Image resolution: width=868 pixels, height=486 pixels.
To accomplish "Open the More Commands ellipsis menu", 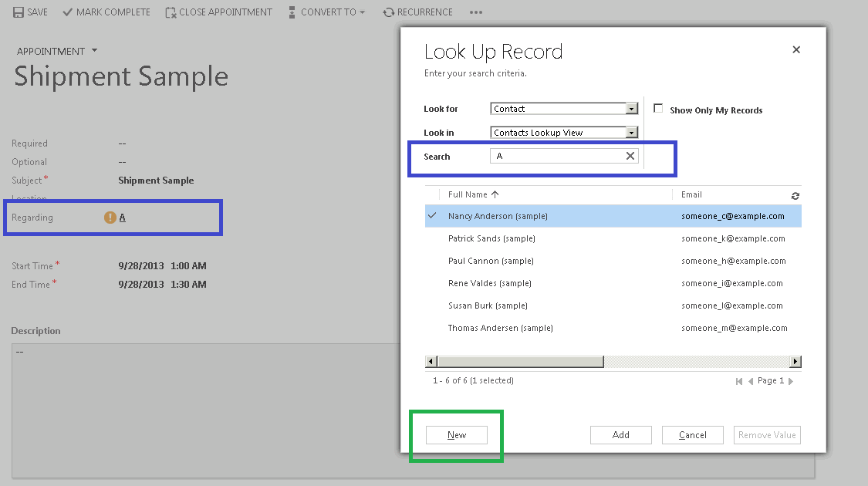I will coord(476,12).
